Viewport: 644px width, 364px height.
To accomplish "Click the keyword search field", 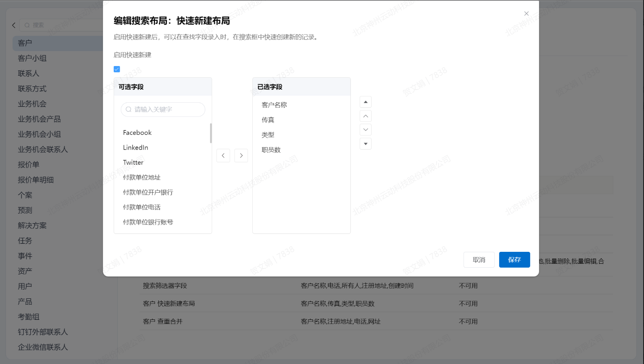I will [x=163, y=109].
